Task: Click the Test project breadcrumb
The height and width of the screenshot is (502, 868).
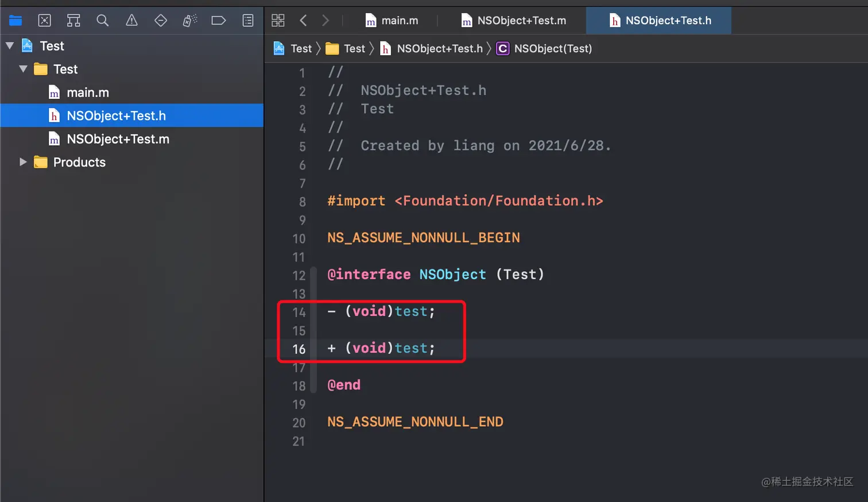Action: [x=293, y=49]
